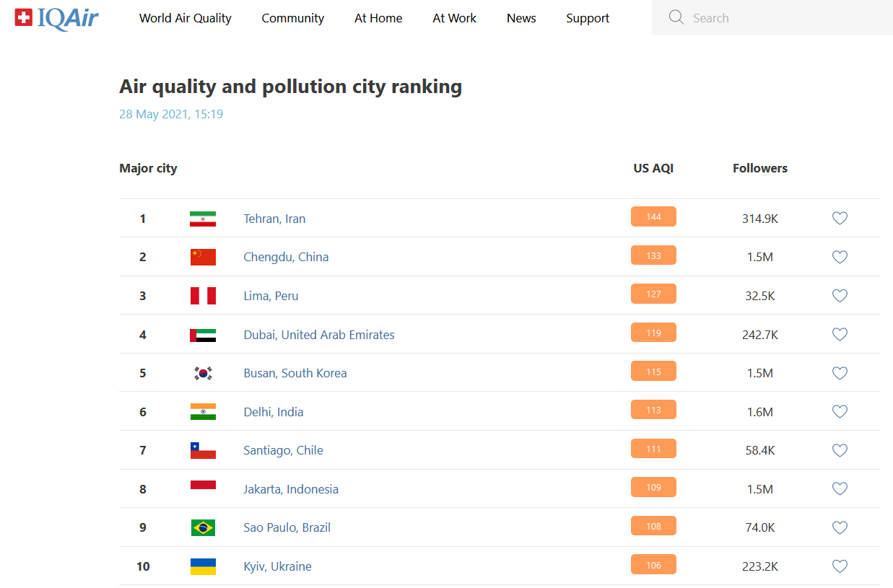The width and height of the screenshot is (893, 588).
Task: Click heart icon for Kyiv, Ukraine
Action: [839, 566]
